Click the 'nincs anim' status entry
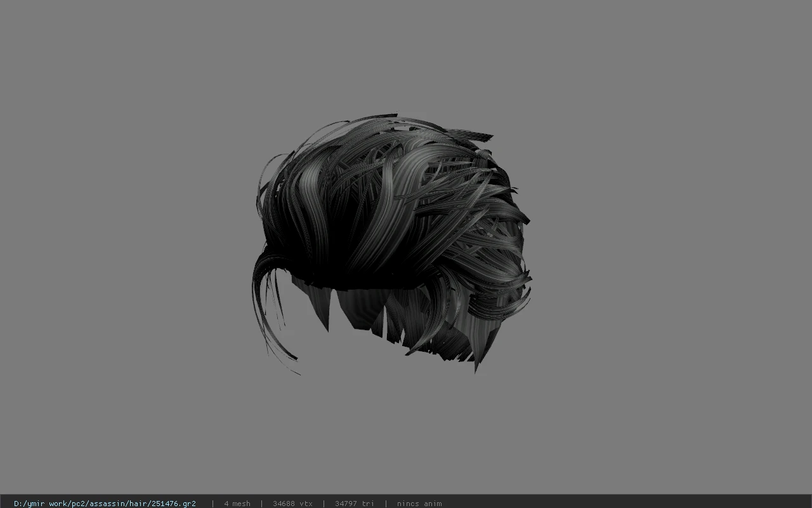The height and width of the screenshot is (508, 812). point(419,504)
